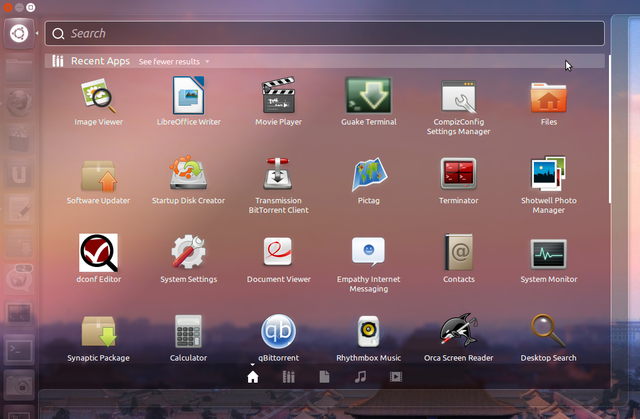Switch to the Videos lens
640x419 pixels.
point(396,377)
